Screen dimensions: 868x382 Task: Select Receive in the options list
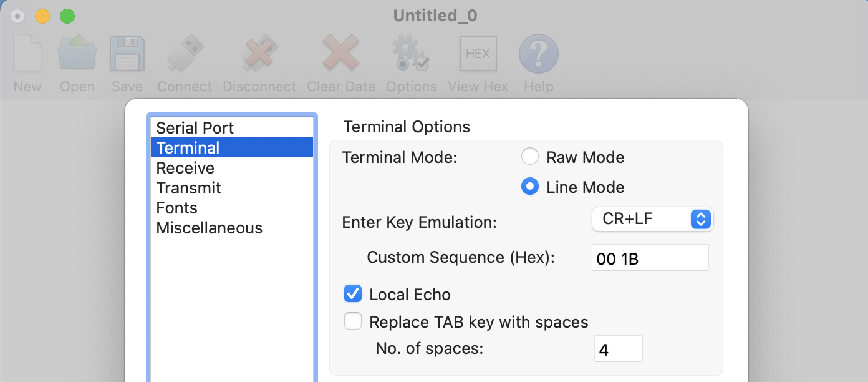pos(185,168)
